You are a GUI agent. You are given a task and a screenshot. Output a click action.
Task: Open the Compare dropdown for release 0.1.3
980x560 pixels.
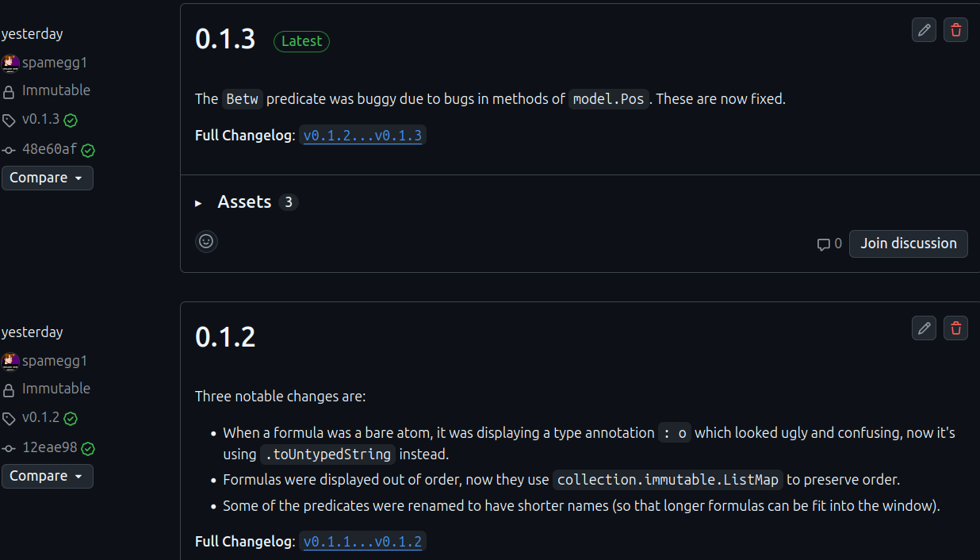[x=47, y=178]
